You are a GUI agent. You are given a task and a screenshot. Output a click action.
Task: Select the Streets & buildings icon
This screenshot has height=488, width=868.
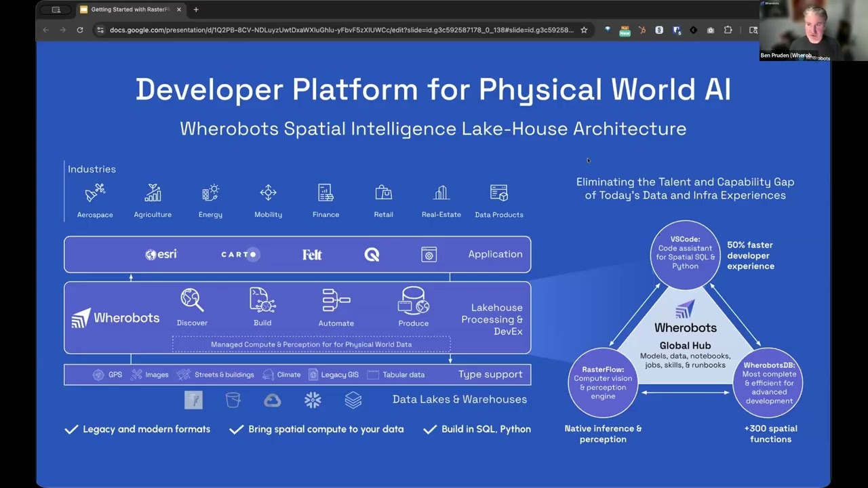click(184, 374)
